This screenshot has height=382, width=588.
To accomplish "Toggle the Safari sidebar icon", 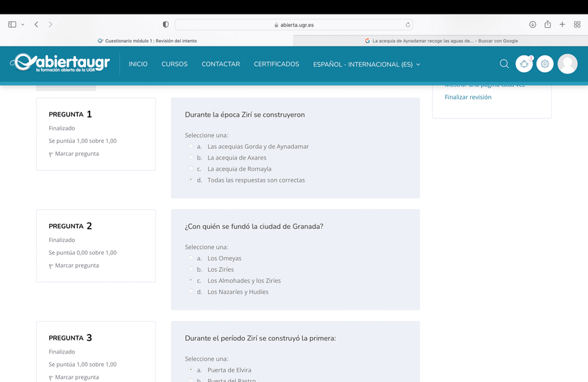I will tap(12, 24).
